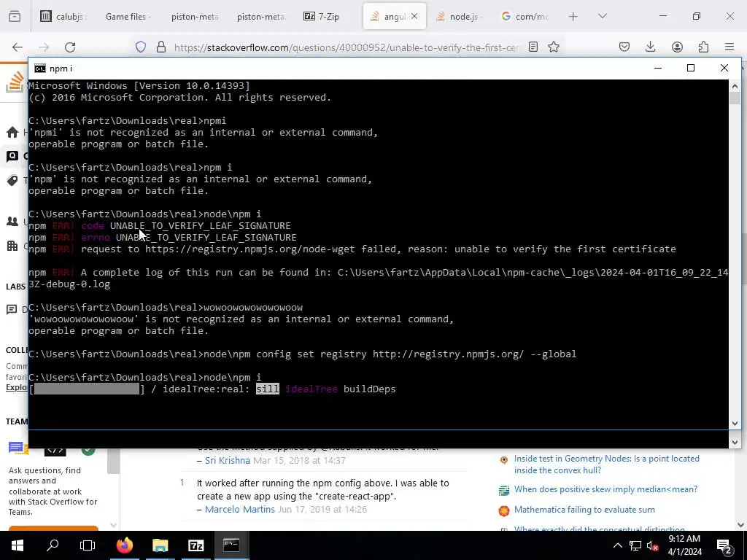Viewport: 747px width, 560px height.
Task: Open the Firefox extensions panel
Action: [703, 47]
